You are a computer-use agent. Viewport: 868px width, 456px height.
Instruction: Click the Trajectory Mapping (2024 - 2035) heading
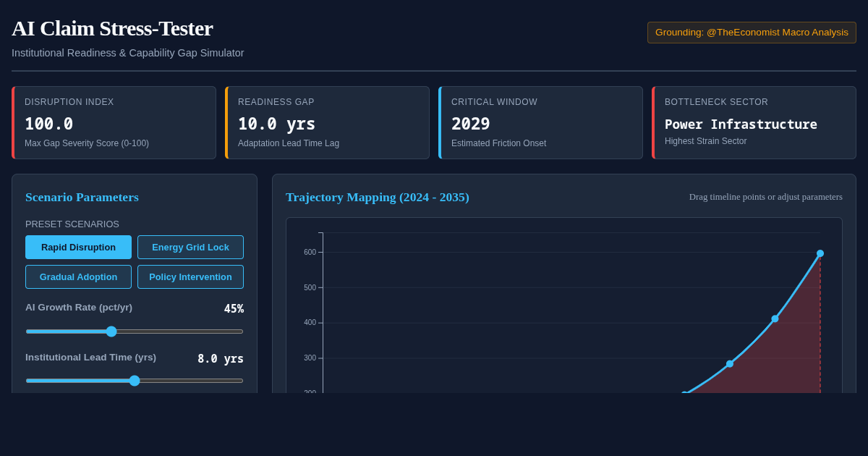[378, 197]
